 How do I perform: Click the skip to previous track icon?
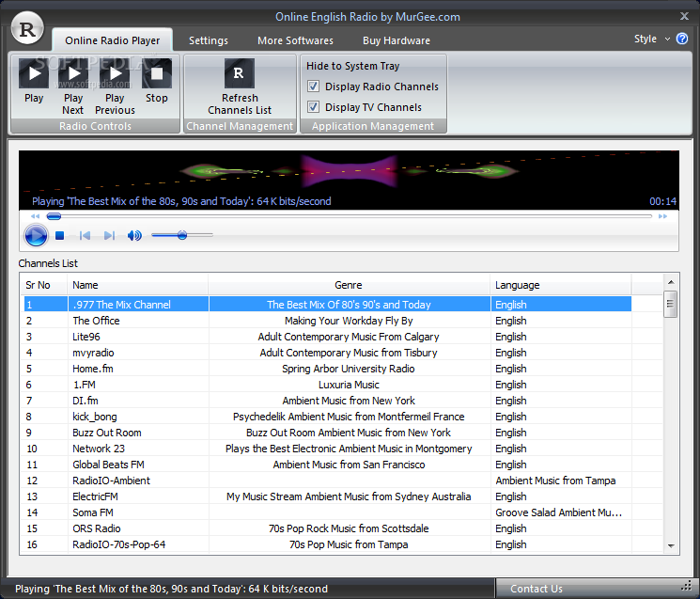click(x=85, y=235)
